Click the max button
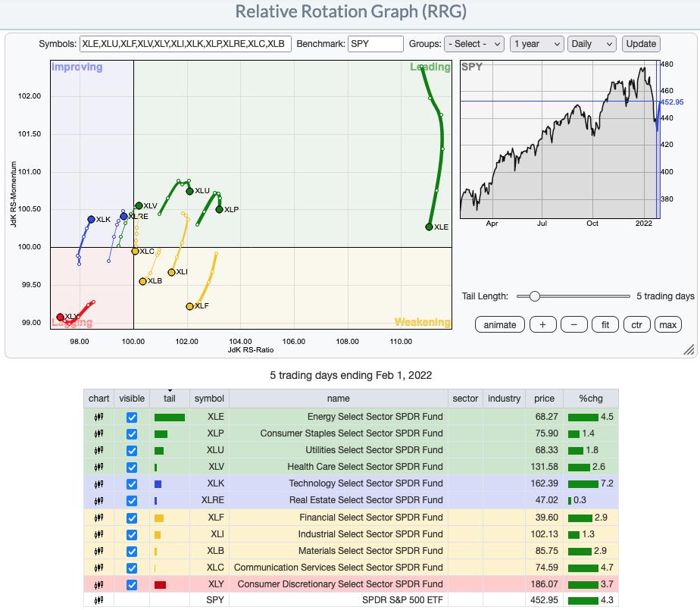This screenshot has height=610, width=700. [x=668, y=324]
